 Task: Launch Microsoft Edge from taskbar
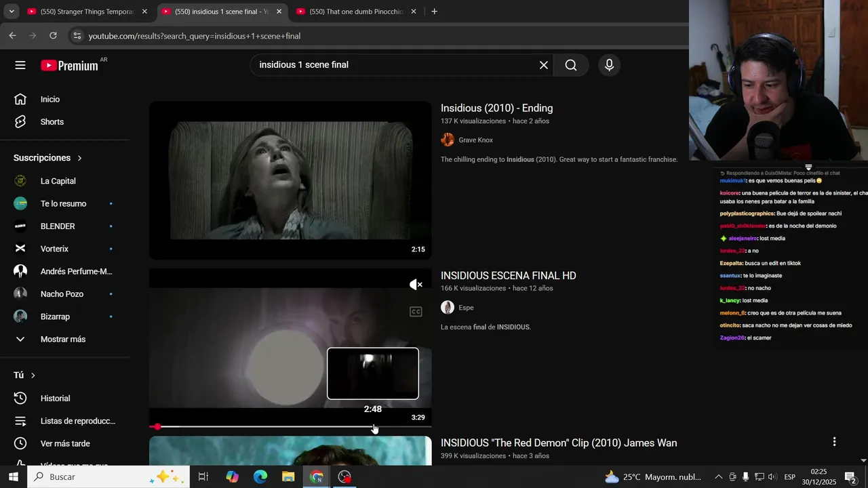coord(260,477)
